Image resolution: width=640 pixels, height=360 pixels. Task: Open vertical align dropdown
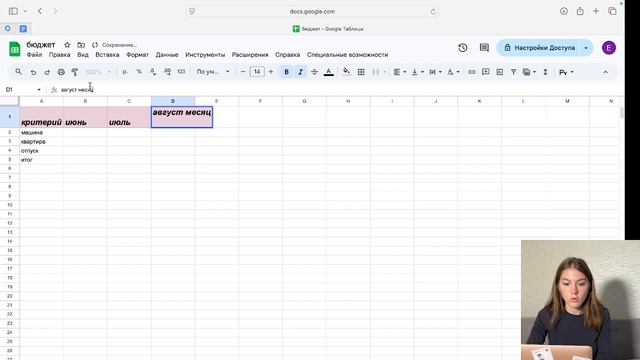coord(417,72)
